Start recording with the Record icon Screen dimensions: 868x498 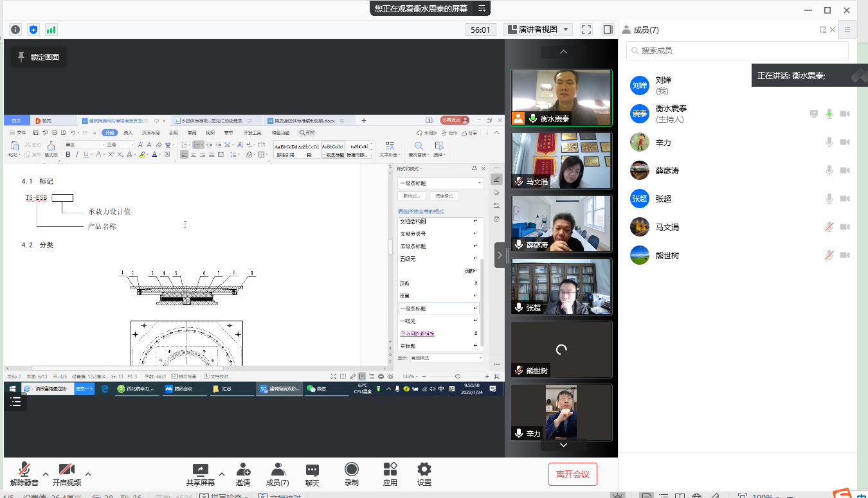(351, 470)
